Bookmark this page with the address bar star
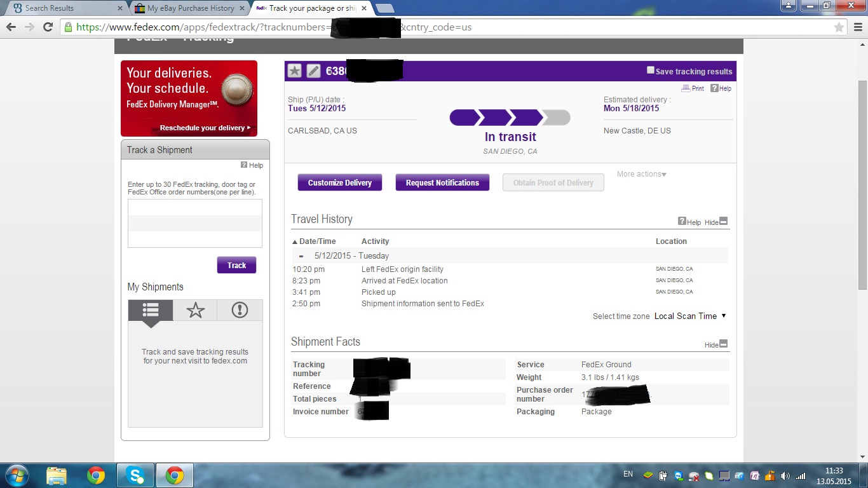The width and height of the screenshot is (868, 488). tap(839, 27)
